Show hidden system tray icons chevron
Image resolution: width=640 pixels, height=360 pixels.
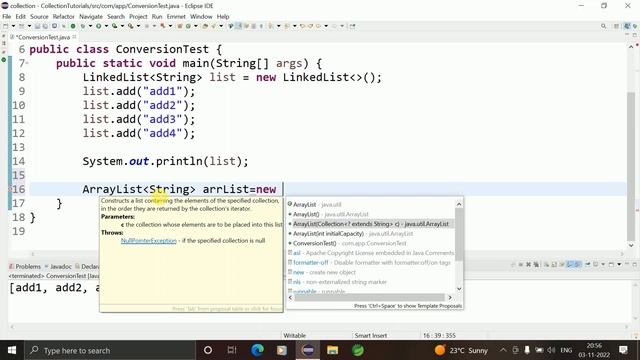click(x=503, y=350)
